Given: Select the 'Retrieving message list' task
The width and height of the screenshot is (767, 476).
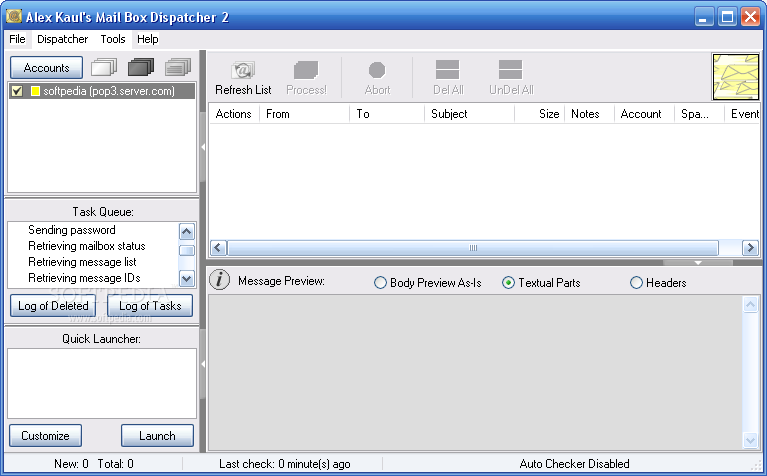Looking at the screenshot, I should click(x=82, y=262).
